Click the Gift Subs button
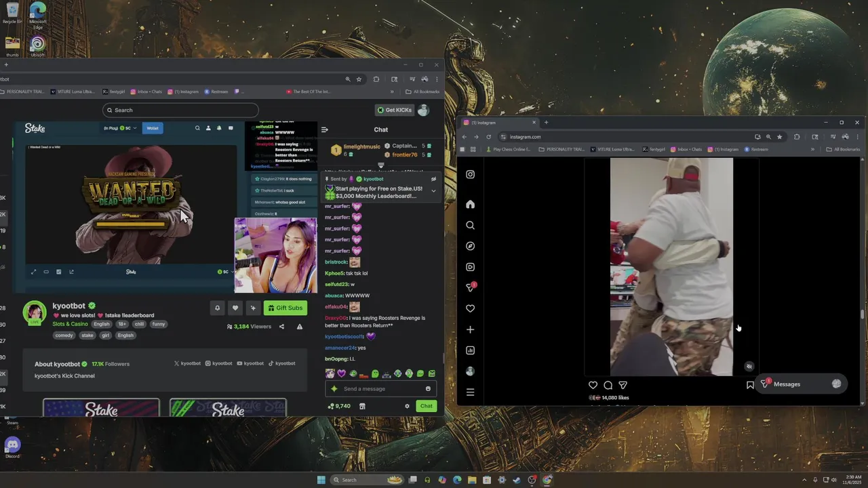The width and height of the screenshot is (868, 488). pyautogui.click(x=285, y=308)
